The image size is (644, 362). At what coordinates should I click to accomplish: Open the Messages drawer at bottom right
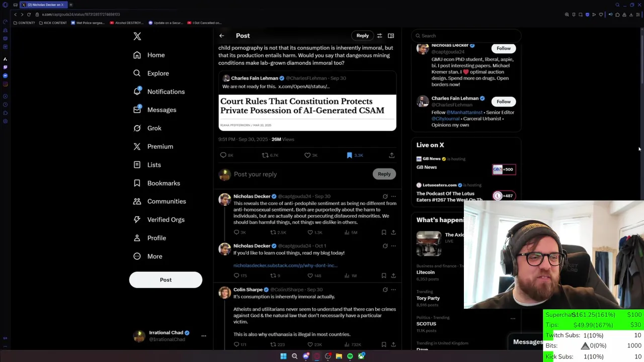pos(527,342)
